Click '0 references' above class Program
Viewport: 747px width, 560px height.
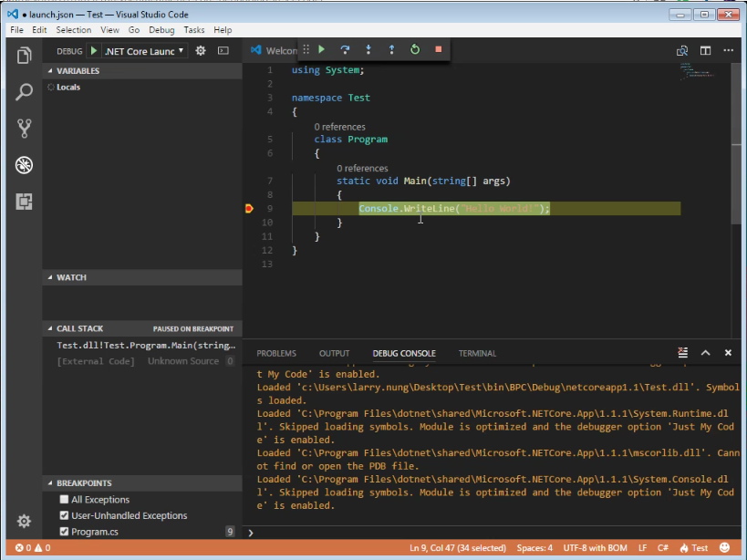[339, 127]
